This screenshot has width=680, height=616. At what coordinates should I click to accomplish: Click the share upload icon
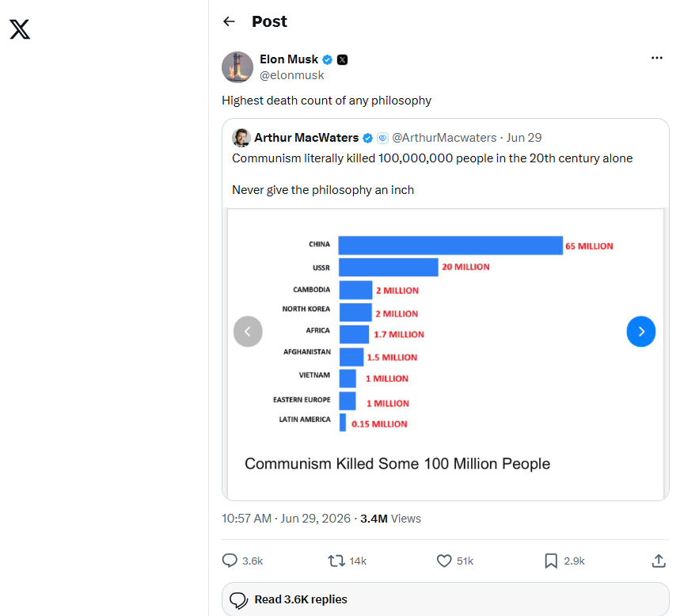(659, 561)
